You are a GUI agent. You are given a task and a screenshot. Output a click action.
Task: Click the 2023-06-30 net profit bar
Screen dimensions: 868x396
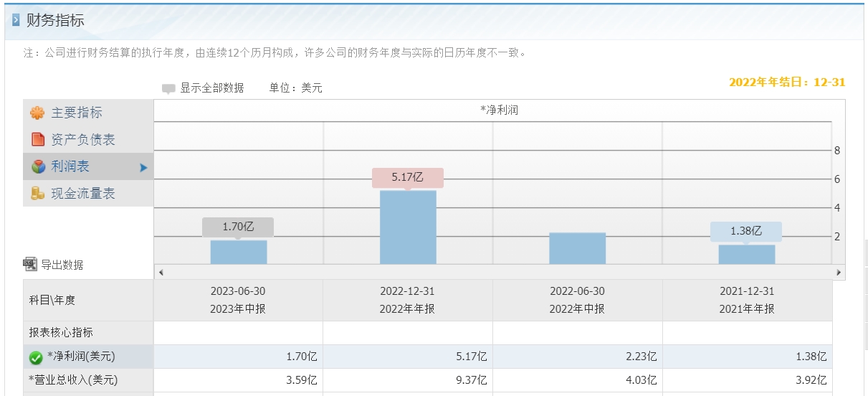pyautogui.click(x=239, y=253)
